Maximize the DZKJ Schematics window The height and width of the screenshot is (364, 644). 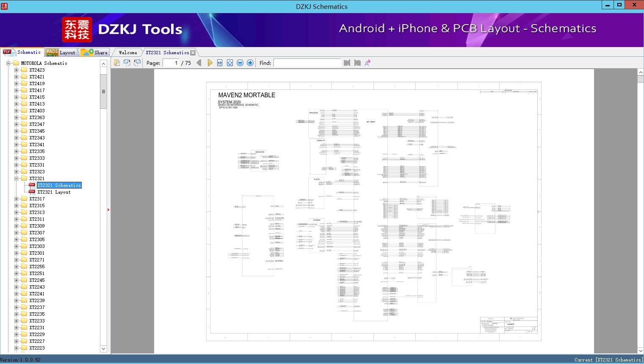coord(619,5)
